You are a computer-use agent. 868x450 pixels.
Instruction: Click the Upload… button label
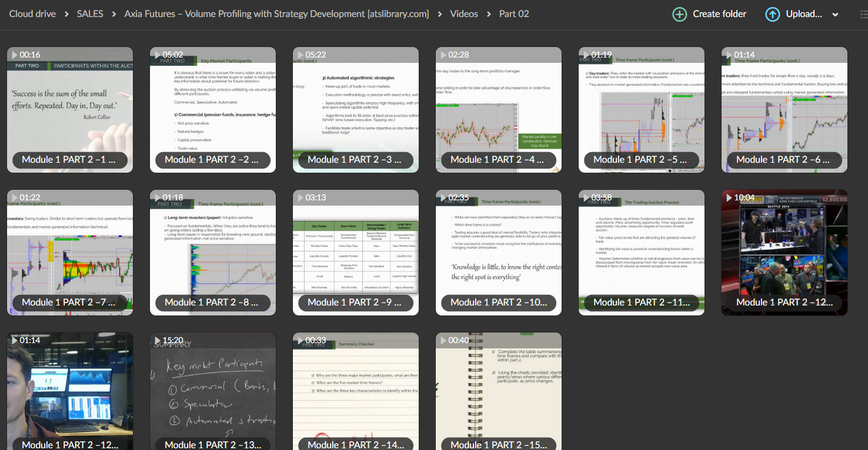[x=804, y=14]
